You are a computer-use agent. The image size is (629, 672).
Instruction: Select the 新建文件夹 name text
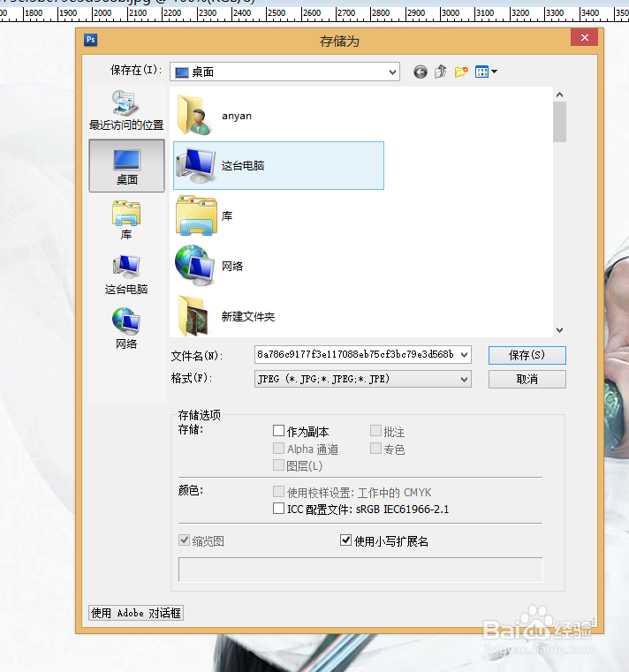(x=248, y=317)
